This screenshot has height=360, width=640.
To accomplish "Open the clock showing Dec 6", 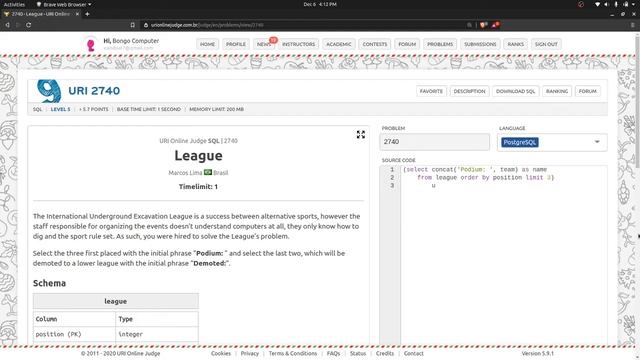I will [320, 4].
